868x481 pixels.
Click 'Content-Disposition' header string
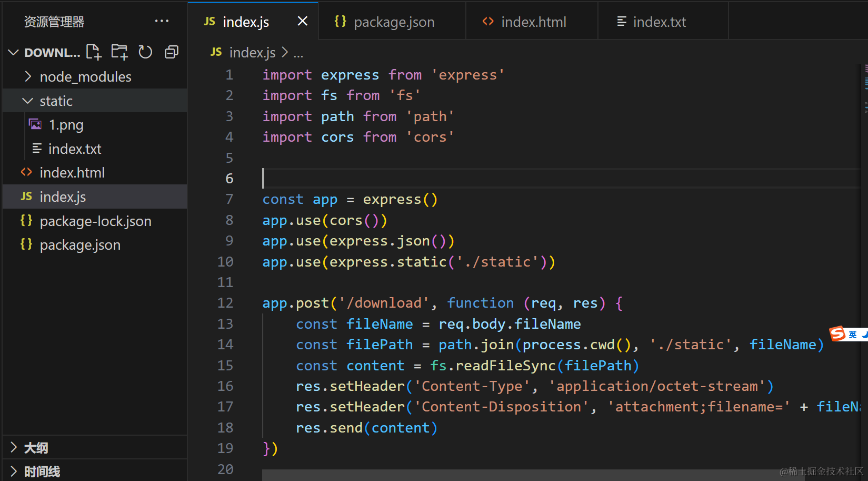click(502, 407)
